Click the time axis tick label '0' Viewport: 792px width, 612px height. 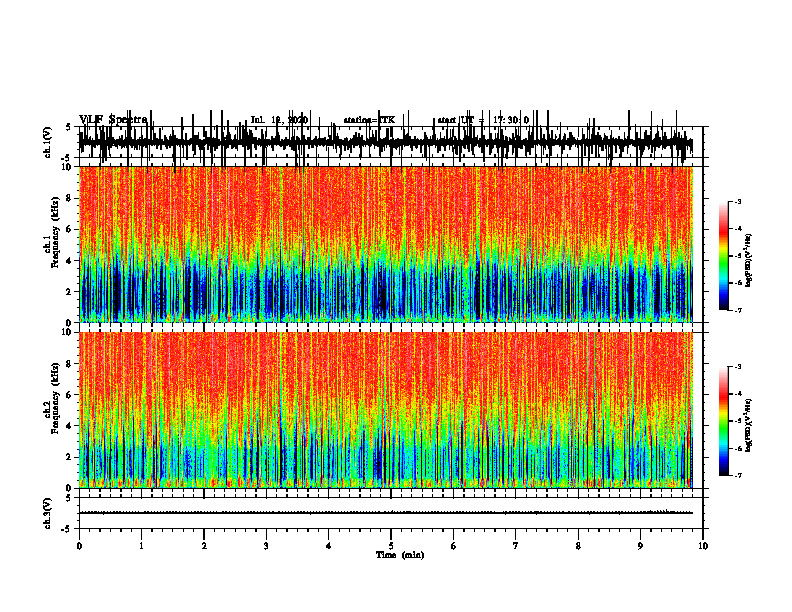point(79,546)
